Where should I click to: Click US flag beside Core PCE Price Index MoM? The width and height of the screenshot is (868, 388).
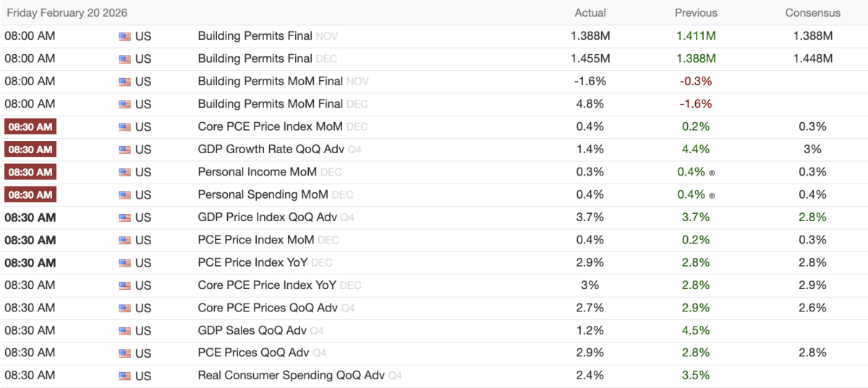pyautogui.click(x=125, y=127)
